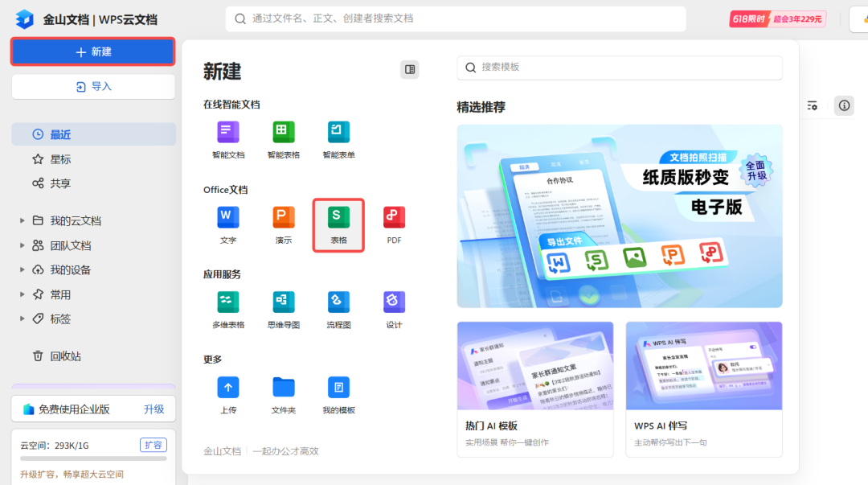Expand the 标签 tree arrow
This screenshot has width=868, height=485.
pyautogui.click(x=23, y=319)
